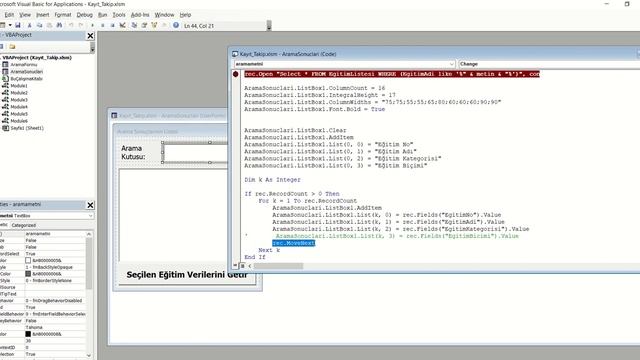
Task: Open Find with the binoculars icon
Action: coord(59,25)
